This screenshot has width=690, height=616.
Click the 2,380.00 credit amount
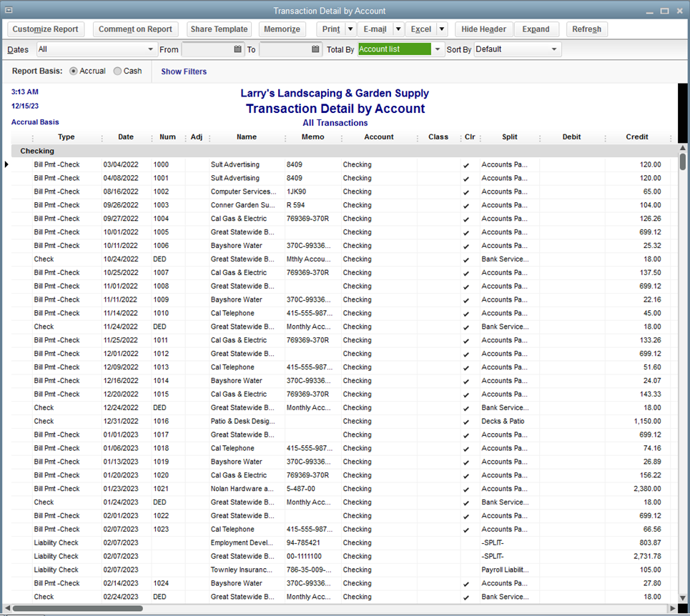647,489
